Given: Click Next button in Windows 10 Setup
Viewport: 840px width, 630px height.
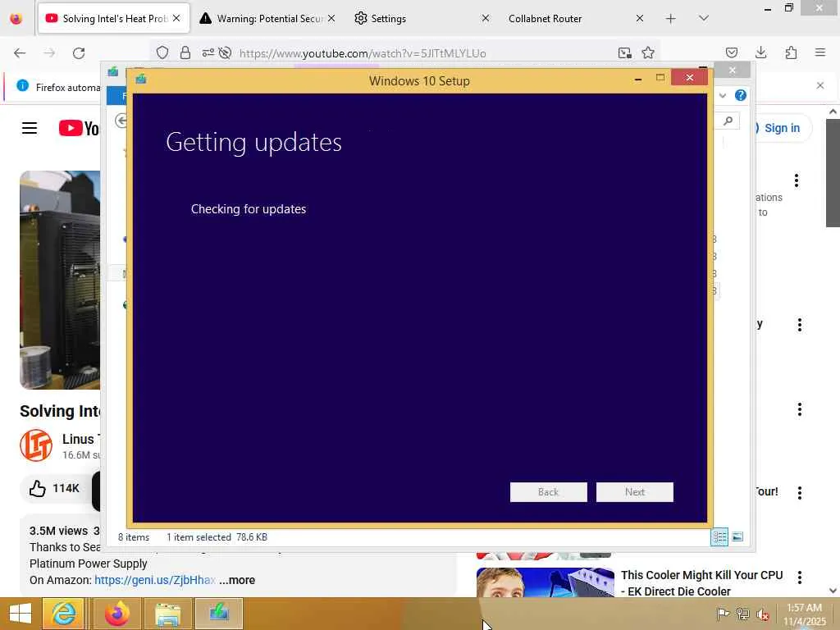Looking at the screenshot, I should point(634,492).
